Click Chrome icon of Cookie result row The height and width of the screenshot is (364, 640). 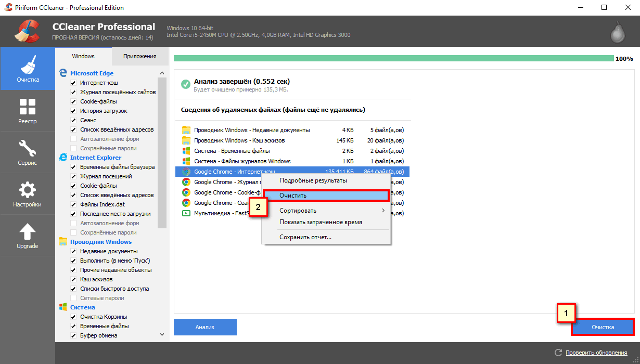186,192
